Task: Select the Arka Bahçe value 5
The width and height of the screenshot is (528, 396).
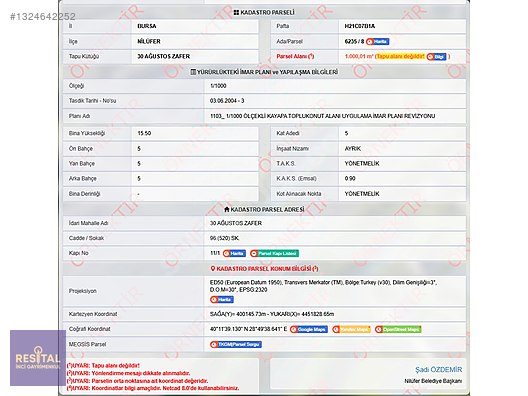Action: (x=139, y=178)
